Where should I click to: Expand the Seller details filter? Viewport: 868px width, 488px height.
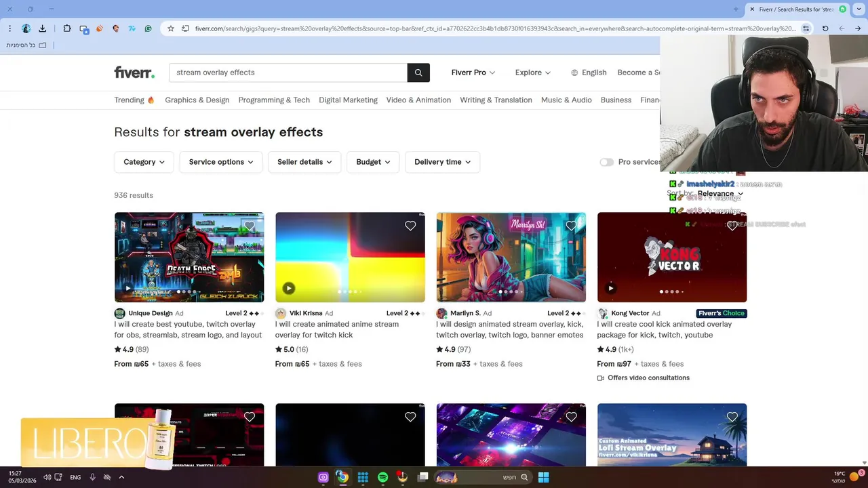pyautogui.click(x=304, y=162)
